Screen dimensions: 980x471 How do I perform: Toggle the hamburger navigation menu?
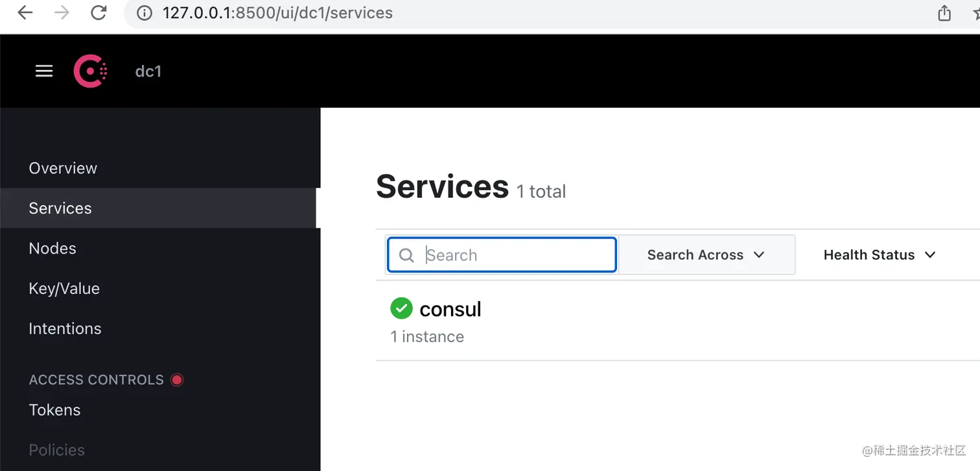[44, 71]
